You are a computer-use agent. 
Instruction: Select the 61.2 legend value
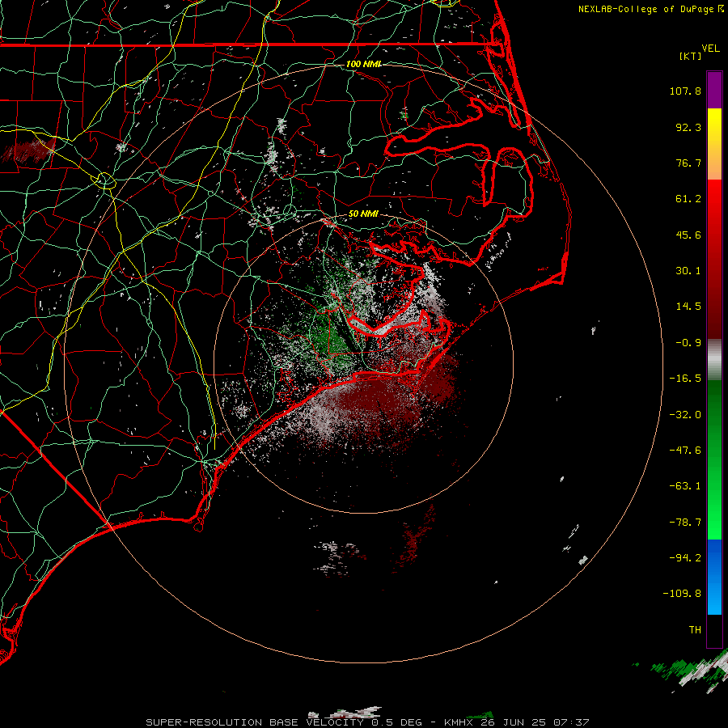688,199
